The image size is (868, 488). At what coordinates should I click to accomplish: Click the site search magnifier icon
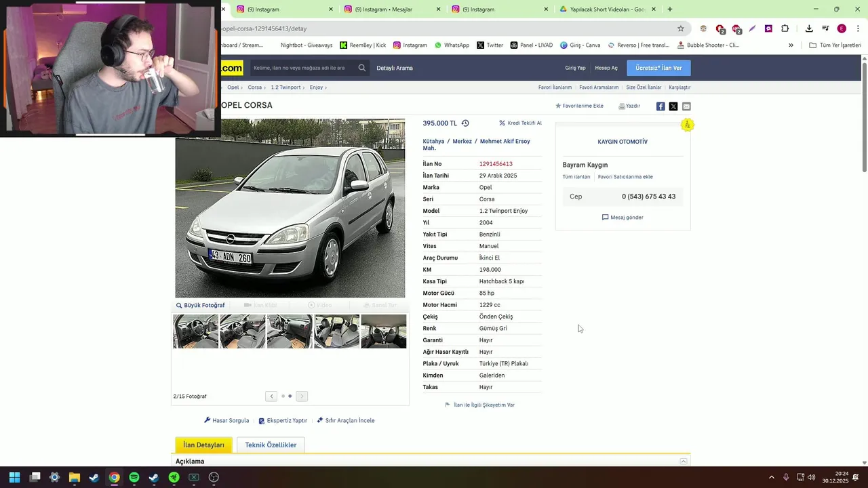click(x=362, y=68)
